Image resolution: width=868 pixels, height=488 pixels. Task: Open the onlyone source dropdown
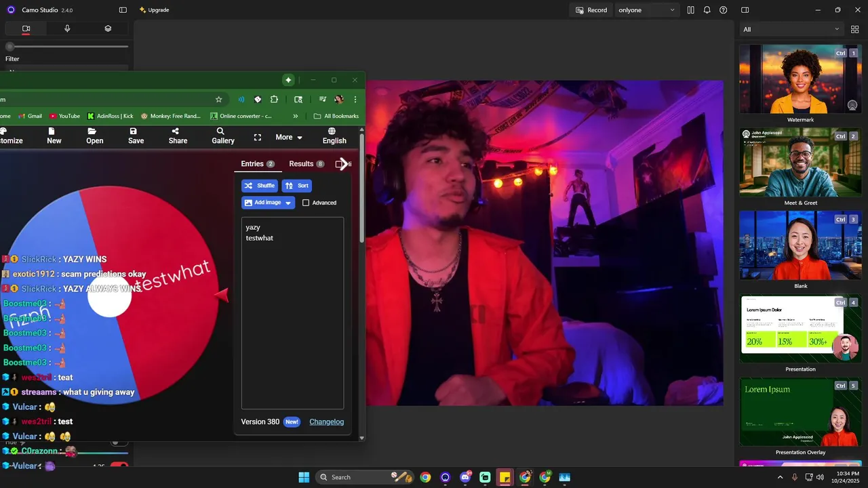(647, 10)
